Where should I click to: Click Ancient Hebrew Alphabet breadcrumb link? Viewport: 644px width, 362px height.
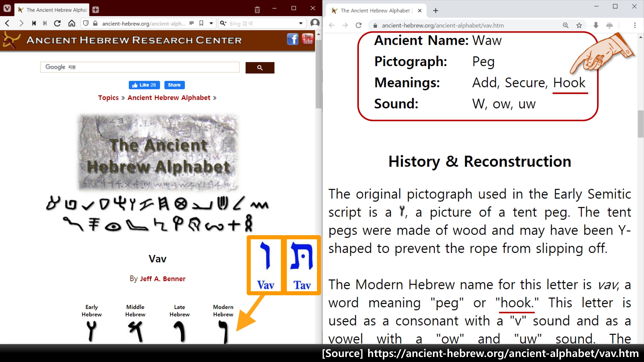tap(169, 98)
